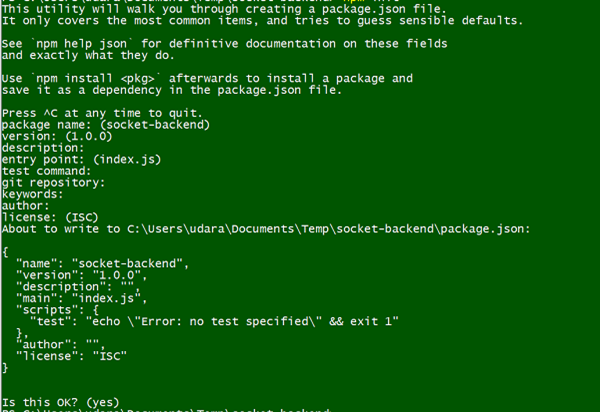Image resolution: width=600 pixels, height=412 pixels.
Task: Click the 'description:' prompt line
Action: (x=43, y=148)
